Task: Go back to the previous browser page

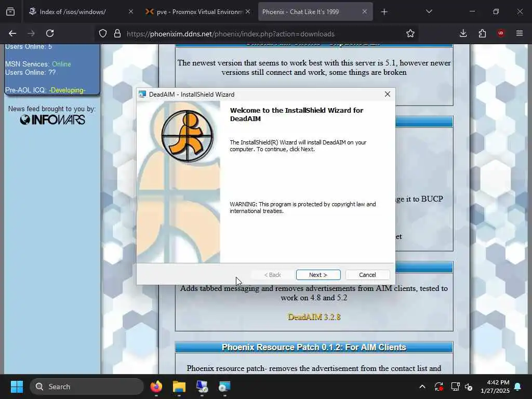Action: click(x=12, y=33)
